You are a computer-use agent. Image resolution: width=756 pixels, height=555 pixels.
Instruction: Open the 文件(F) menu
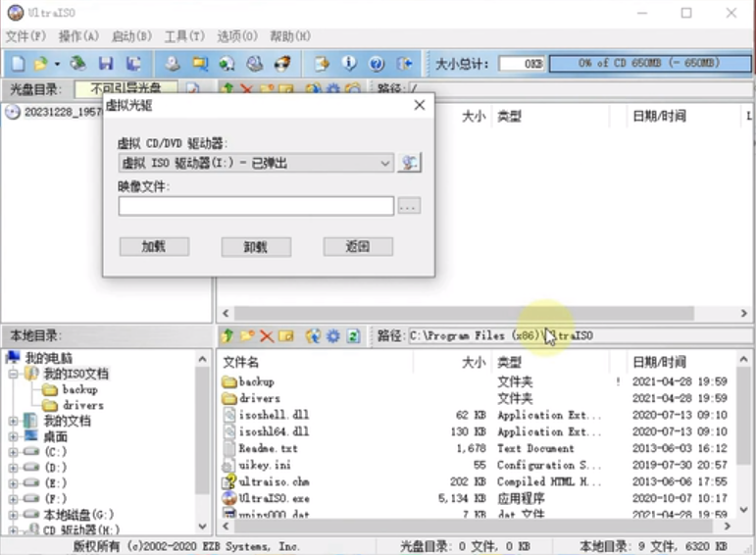[x=25, y=36]
